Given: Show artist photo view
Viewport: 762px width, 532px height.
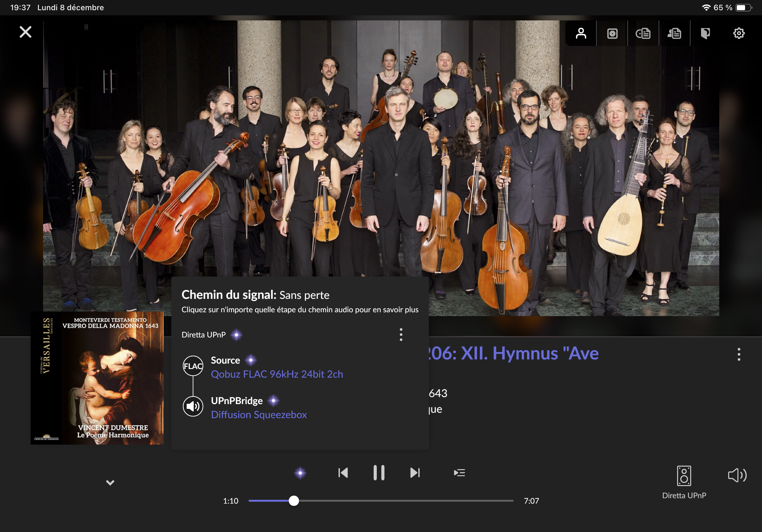Looking at the screenshot, I should (581, 33).
